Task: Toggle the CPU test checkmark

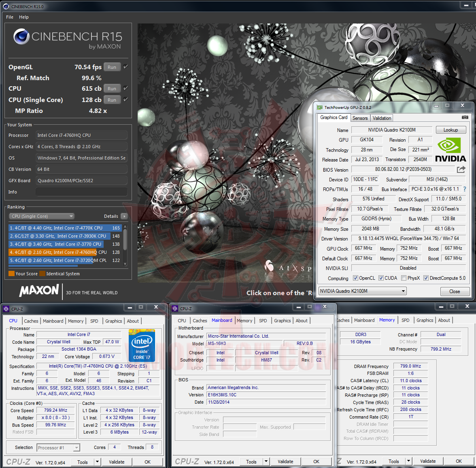Action: pyautogui.click(x=125, y=88)
